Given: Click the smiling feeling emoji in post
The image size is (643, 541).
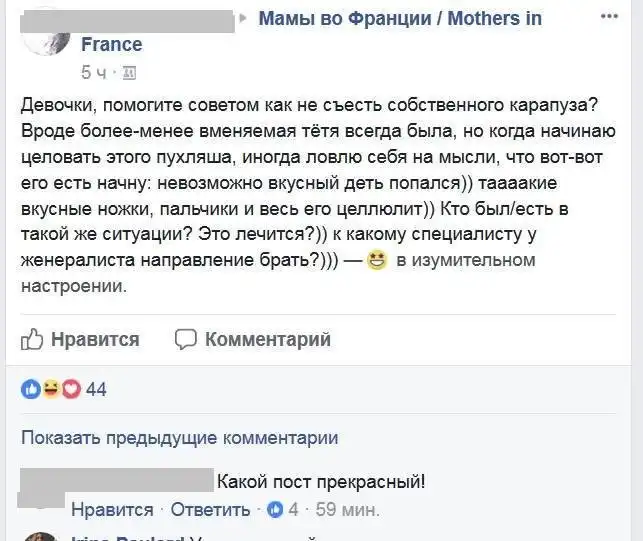Looking at the screenshot, I should pyautogui.click(x=377, y=261).
